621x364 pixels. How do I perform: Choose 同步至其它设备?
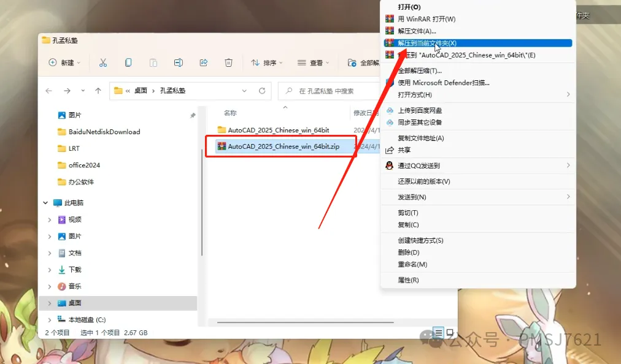pos(478,123)
